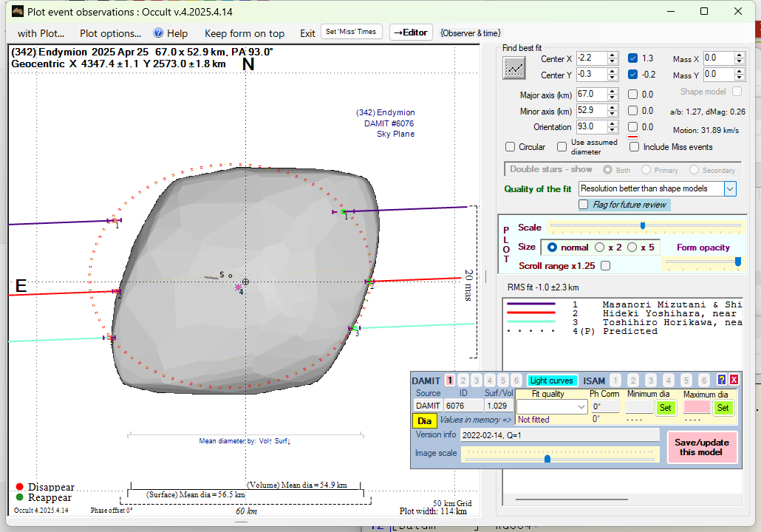Click the yellow Dia button in DAMIT panel
Viewport: 761px width, 532px height.
click(424, 420)
